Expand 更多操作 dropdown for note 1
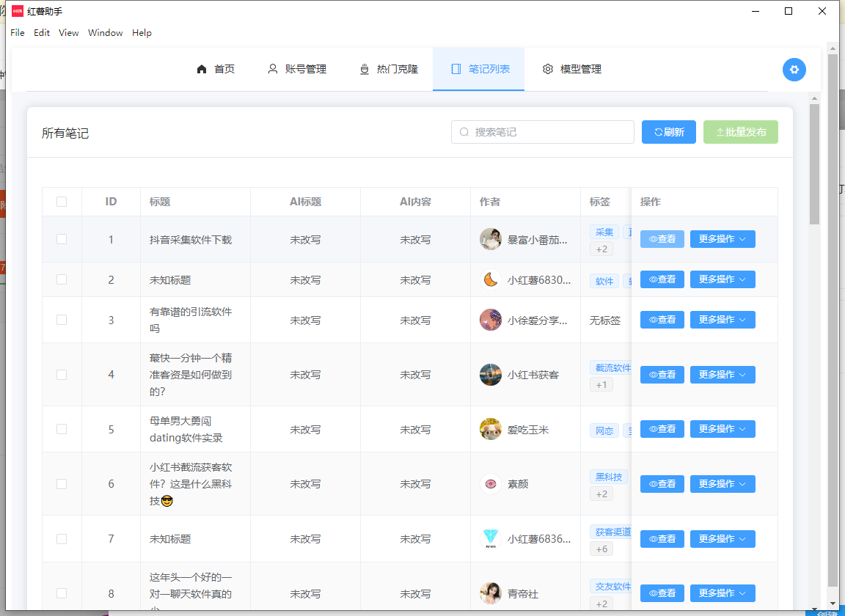This screenshot has width=845, height=616. [722, 239]
